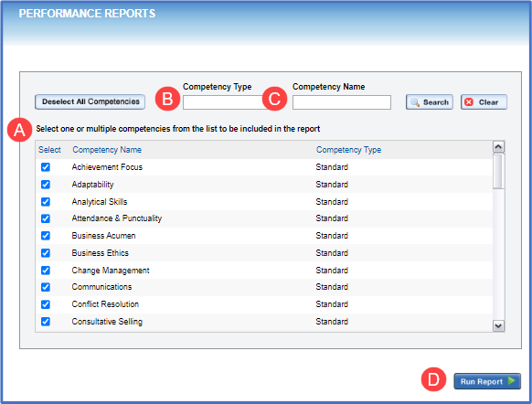Toggle the Business Ethics checkbox

tap(46, 253)
